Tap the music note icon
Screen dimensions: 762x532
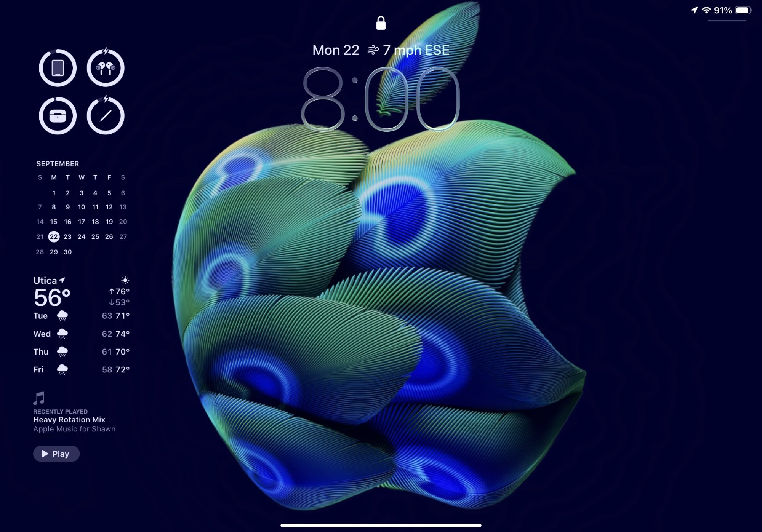tap(39, 398)
